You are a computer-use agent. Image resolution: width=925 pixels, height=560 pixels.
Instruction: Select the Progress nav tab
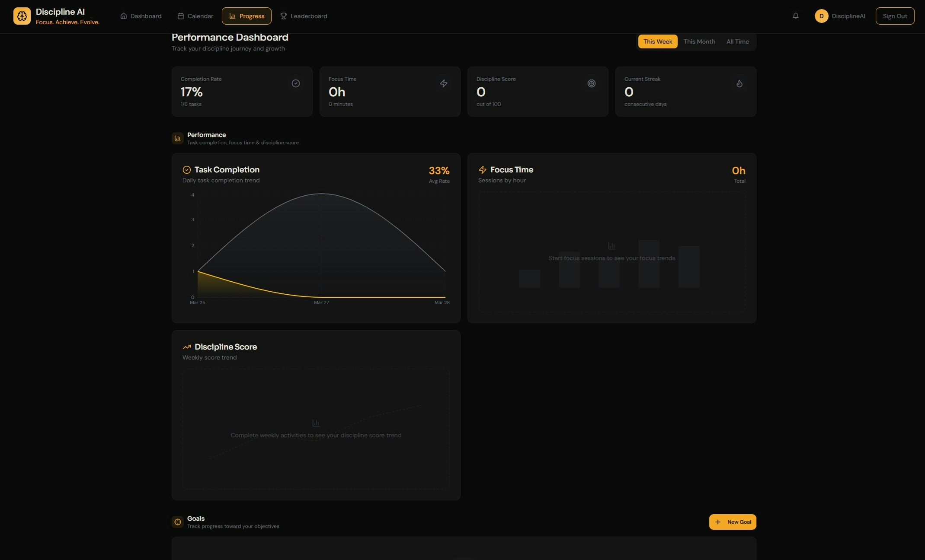[x=246, y=16]
